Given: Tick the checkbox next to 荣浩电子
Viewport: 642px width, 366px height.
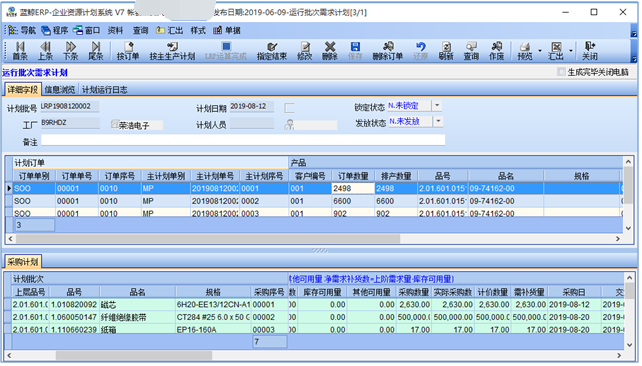Looking at the screenshot, I should pyautogui.click(x=115, y=124).
